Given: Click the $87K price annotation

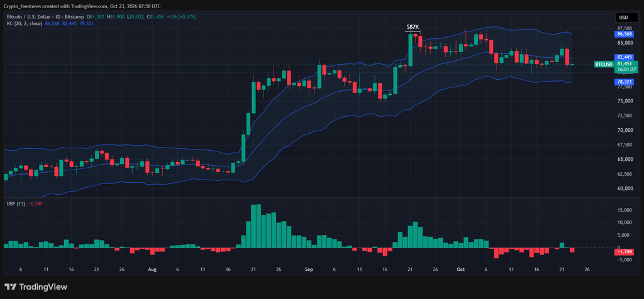Looking at the screenshot, I should 413,26.
